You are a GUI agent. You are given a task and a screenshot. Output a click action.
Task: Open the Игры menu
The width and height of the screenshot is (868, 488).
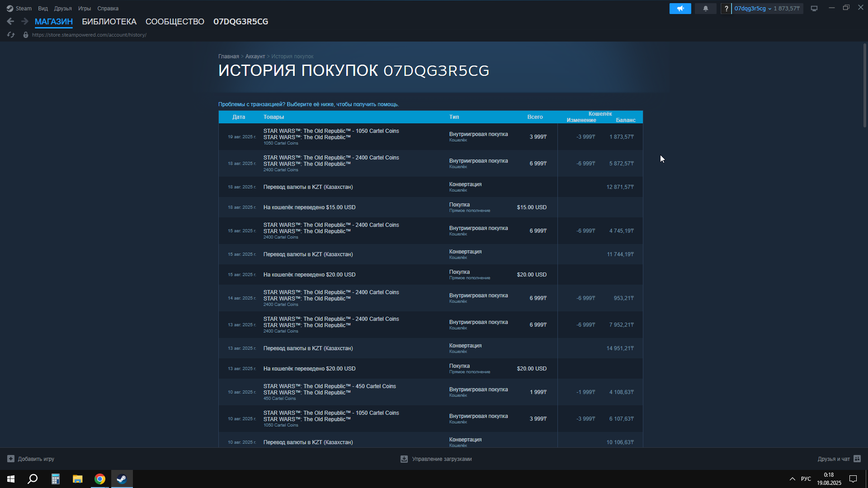85,9
